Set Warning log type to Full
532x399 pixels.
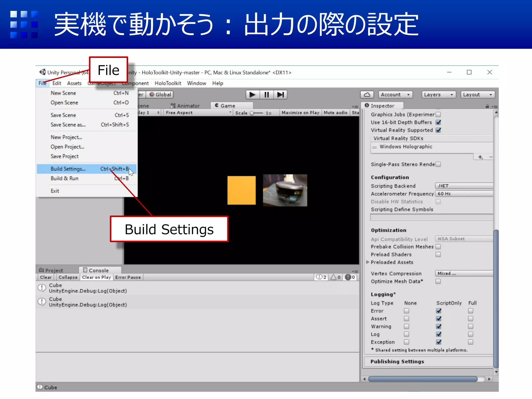click(x=470, y=326)
